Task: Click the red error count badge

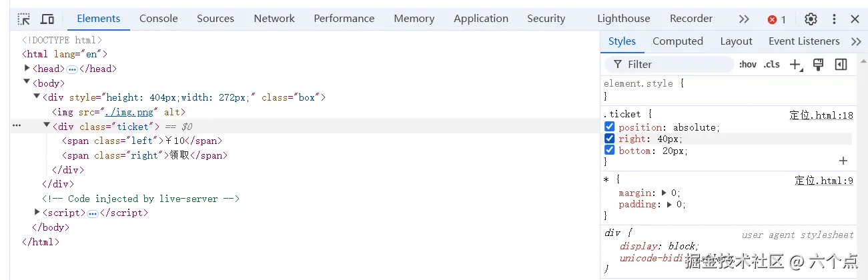Action: pyautogui.click(x=777, y=19)
